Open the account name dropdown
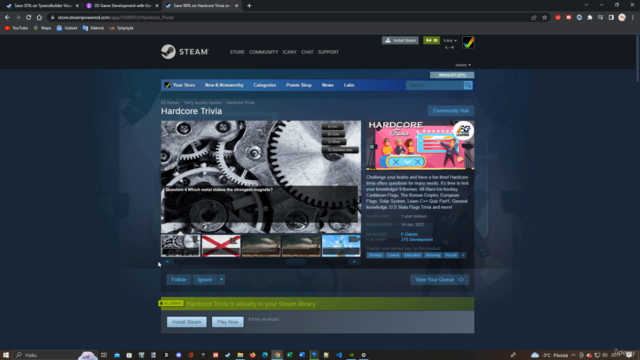The image size is (640, 360). coord(450,40)
